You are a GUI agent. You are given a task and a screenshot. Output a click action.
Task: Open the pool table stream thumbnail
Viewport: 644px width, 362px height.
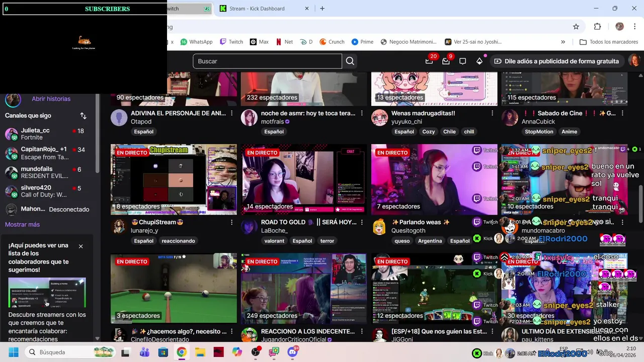[174, 289]
